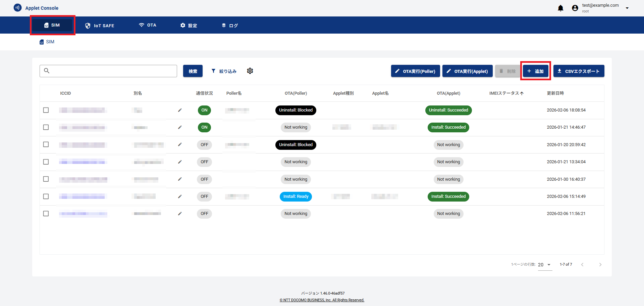Click the CSVエクスポート button

click(x=579, y=71)
